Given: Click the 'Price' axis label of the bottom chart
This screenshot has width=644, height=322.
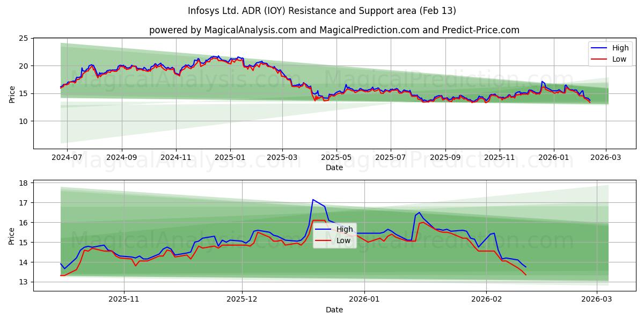Looking at the screenshot, I should [x=12, y=236].
